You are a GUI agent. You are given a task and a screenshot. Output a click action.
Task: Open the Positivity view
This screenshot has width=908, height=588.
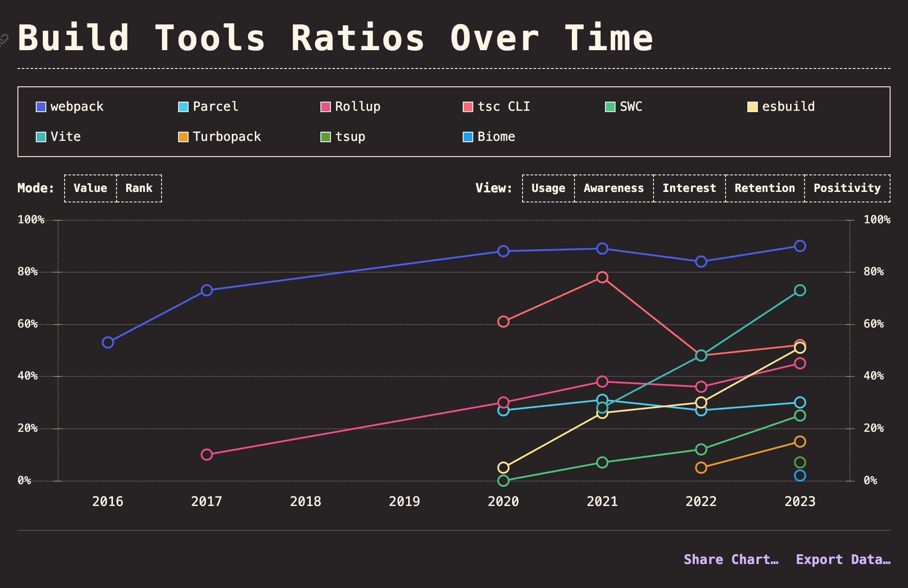click(847, 188)
